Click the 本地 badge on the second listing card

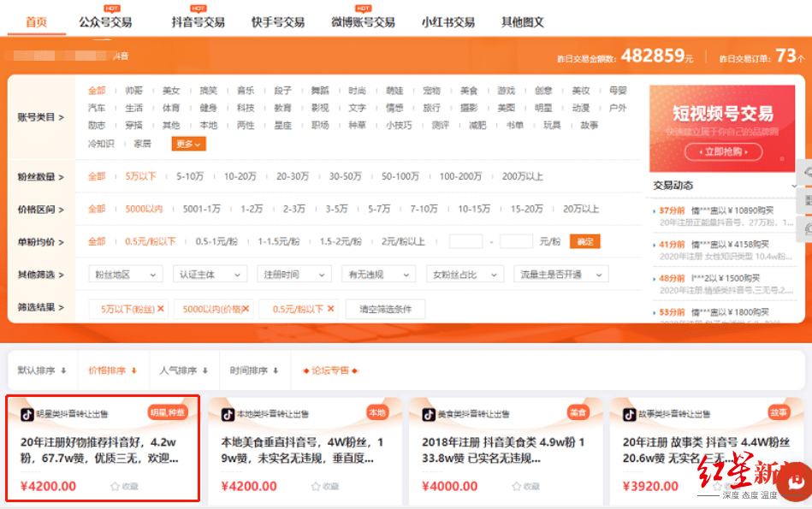[376, 411]
